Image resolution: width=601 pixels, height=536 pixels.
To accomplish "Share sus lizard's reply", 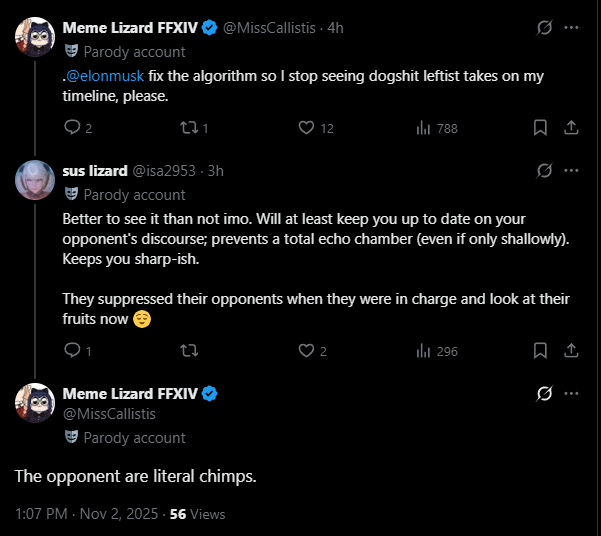I will [572, 350].
